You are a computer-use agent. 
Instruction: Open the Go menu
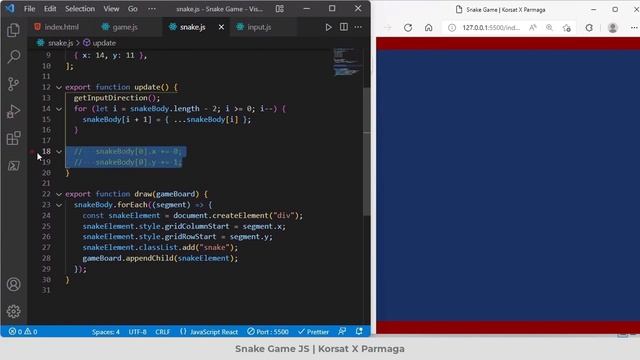tap(133, 9)
